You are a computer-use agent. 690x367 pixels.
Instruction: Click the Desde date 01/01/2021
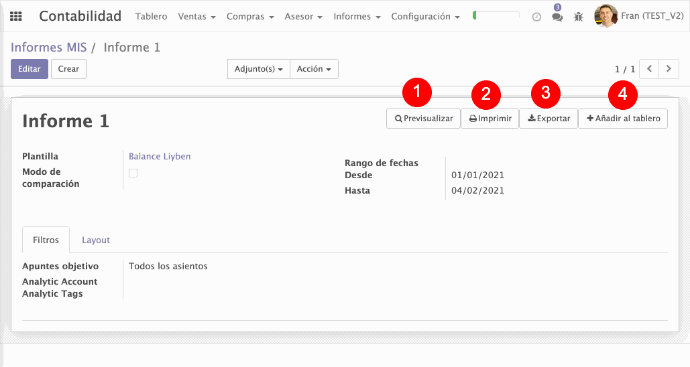[x=477, y=175]
